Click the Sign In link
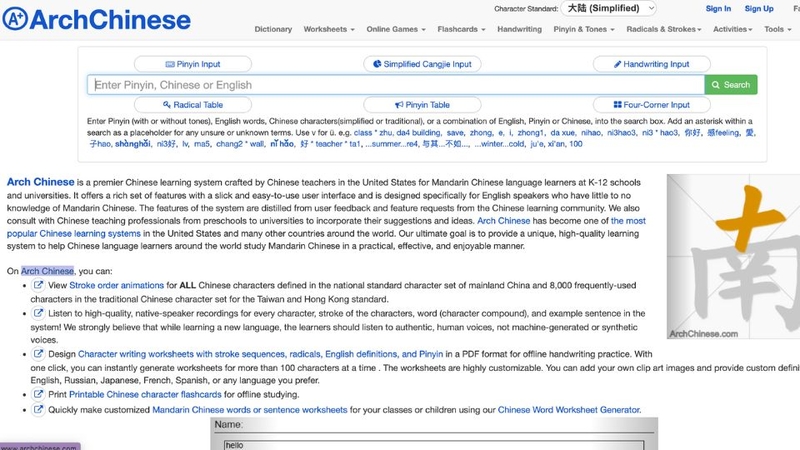 (718, 8)
